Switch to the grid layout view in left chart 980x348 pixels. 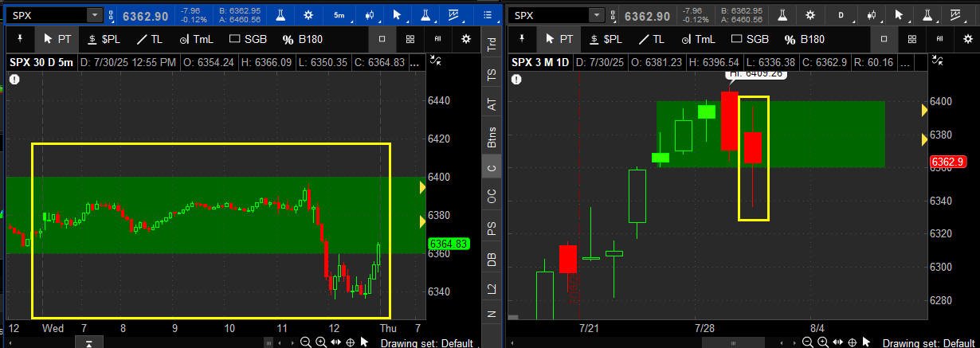(x=410, y=39)
